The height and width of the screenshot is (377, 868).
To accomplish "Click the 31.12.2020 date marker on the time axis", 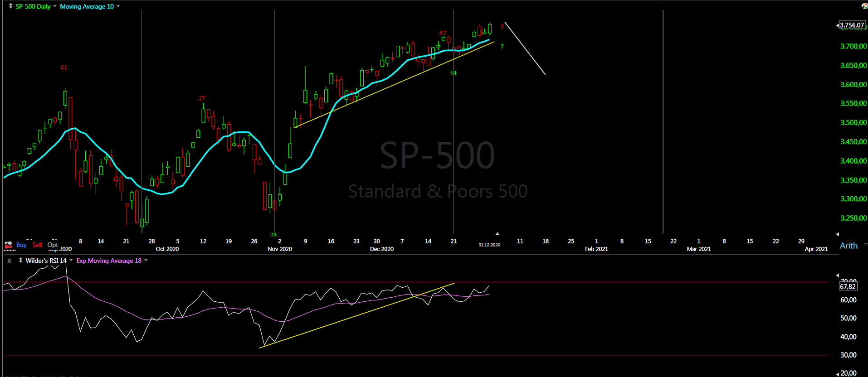I will click(x=489, y=245).
